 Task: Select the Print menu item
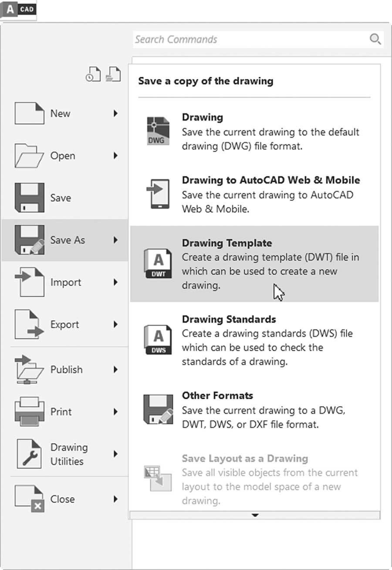(x=65, y=411)
